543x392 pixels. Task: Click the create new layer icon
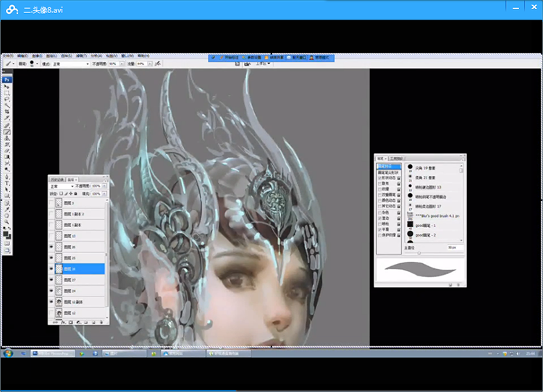(93, 322)
